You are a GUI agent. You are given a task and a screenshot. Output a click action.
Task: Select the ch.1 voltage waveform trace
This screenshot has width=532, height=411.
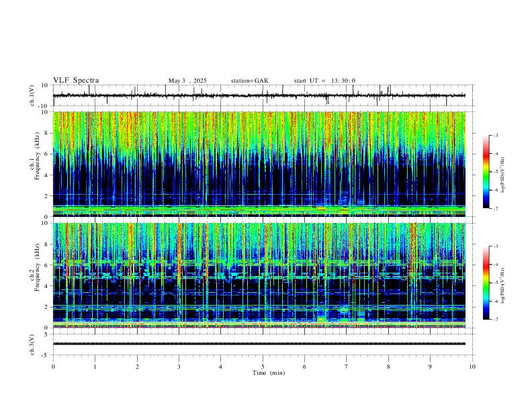point(259,95)
